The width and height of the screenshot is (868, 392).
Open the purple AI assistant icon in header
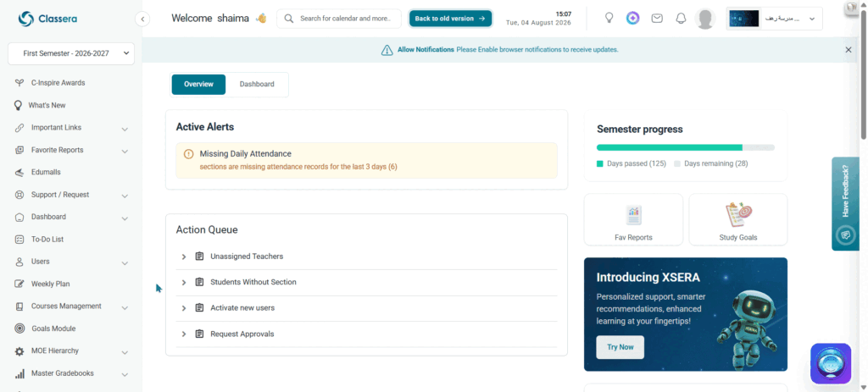632,19
